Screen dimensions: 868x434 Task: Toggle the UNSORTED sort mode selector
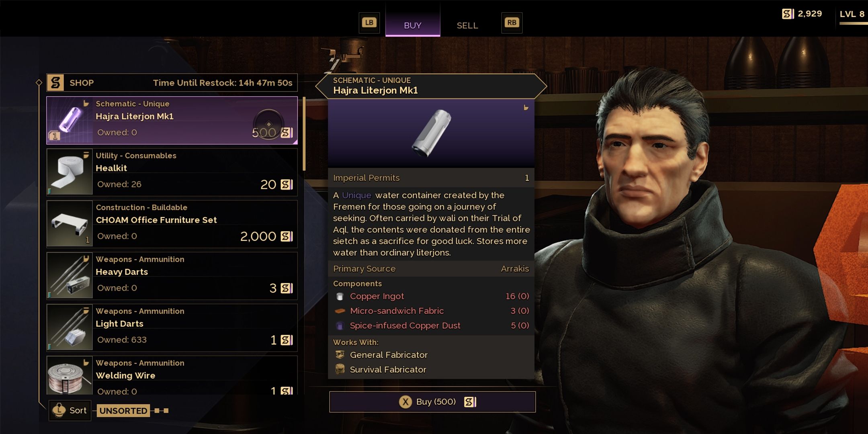point(123,411)
